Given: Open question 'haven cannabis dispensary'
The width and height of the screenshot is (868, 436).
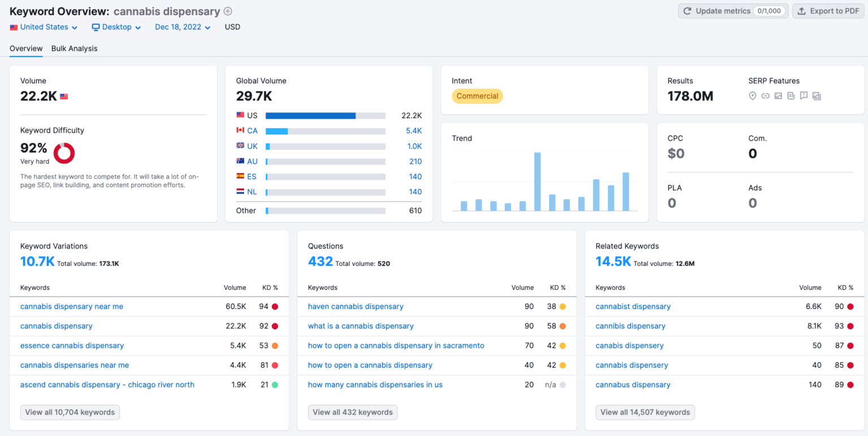Looking at the screenshot, I should (355, 307).
